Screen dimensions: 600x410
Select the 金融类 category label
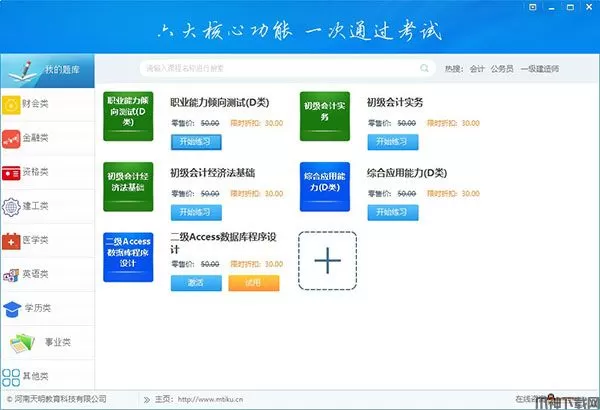[x=35, y=137]
